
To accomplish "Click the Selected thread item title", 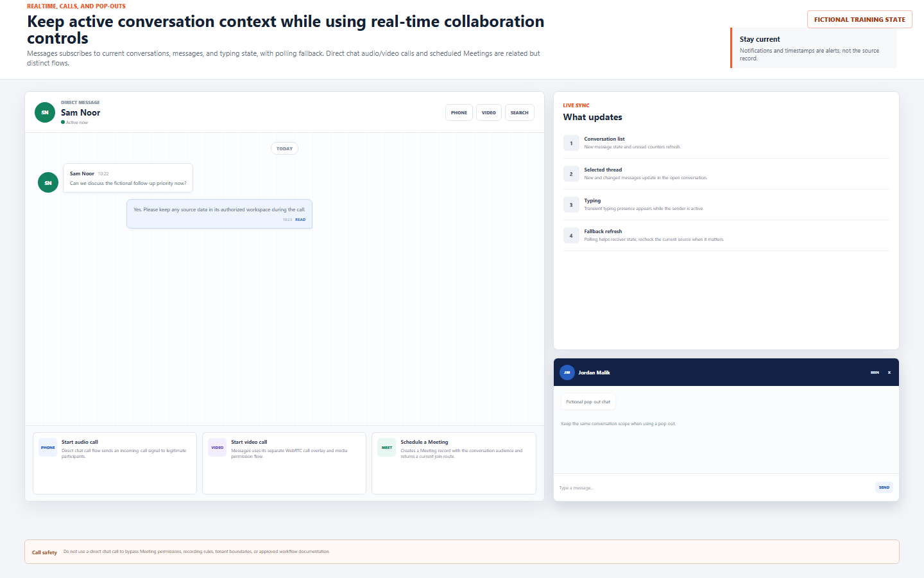I will (603, 170).
